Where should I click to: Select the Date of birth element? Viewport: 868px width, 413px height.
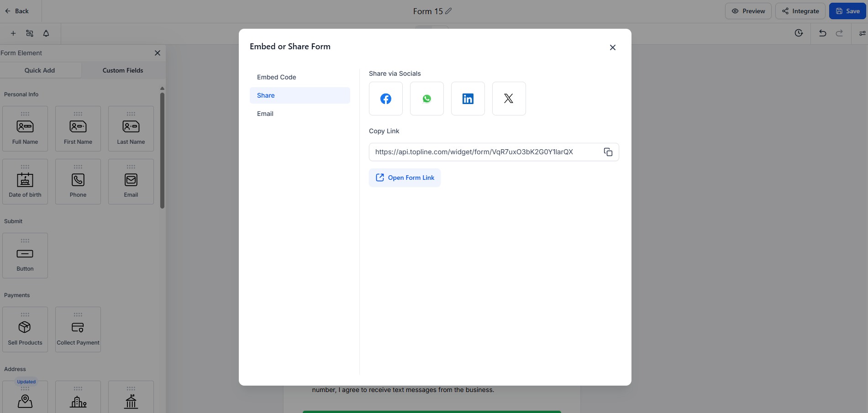click(x=25, y=182)
